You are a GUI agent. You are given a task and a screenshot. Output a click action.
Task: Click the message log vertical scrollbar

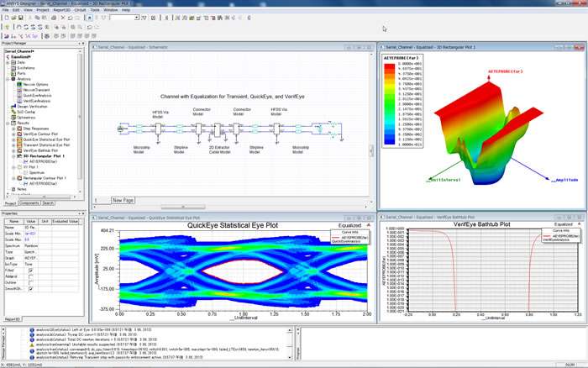290,344
